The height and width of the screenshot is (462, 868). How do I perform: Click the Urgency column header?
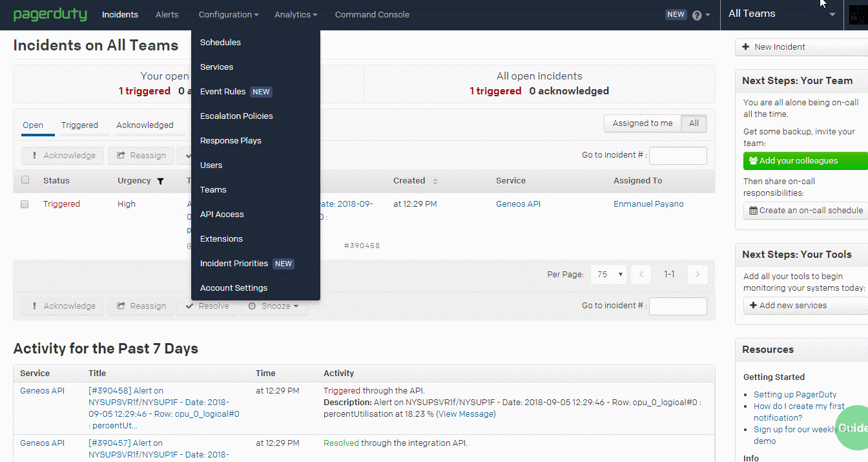tap(134, 181)
